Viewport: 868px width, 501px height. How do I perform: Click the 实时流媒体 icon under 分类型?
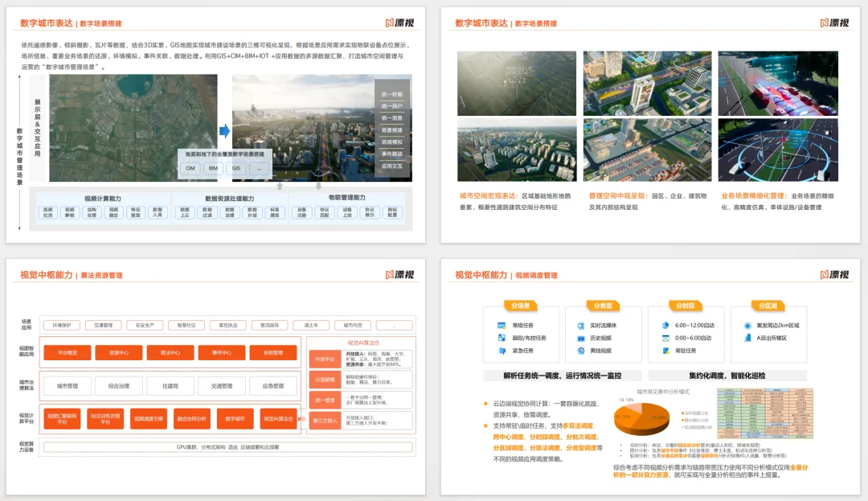(581, 326)
